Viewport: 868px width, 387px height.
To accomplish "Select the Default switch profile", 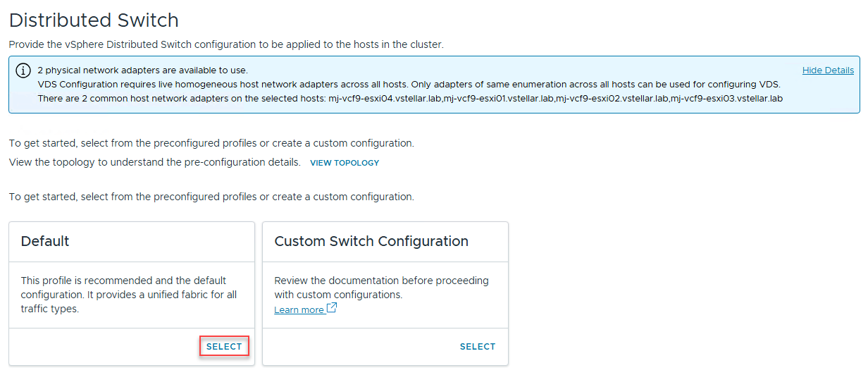I will tap(224, 347).
